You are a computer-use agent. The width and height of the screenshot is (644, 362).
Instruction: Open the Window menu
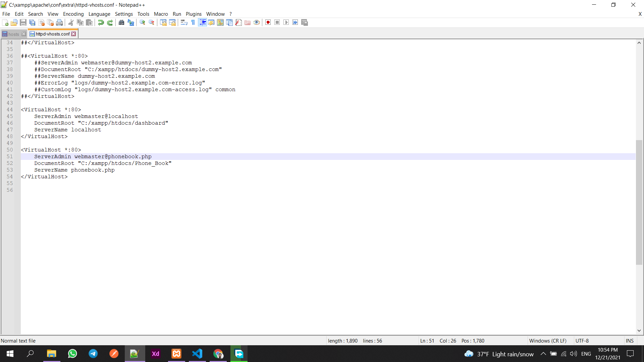[215, 14]
